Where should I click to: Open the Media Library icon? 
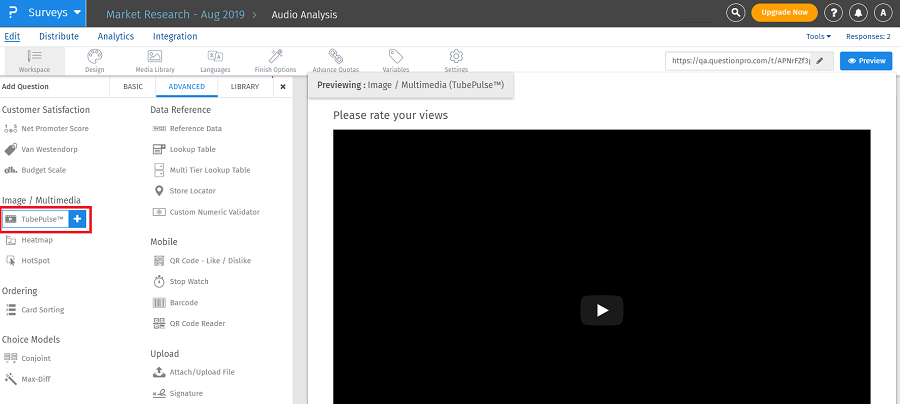tap(154, 60)
